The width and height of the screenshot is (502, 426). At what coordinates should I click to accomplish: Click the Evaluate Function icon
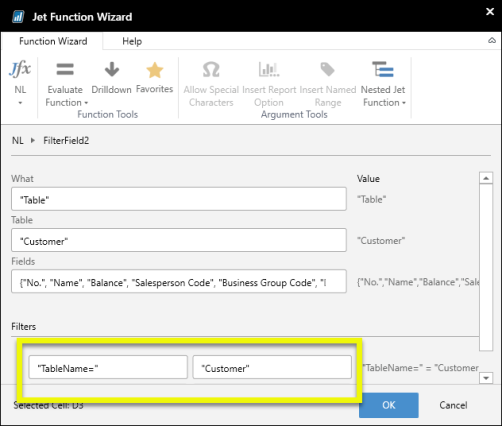65,69
